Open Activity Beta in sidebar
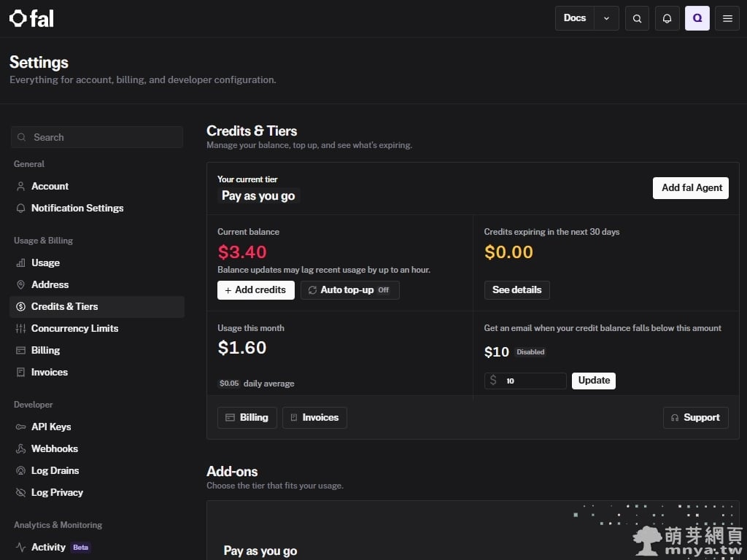Image resolution: width=747 pixels, height=560 pixels. pyautogui.click(x=97, y=548)
